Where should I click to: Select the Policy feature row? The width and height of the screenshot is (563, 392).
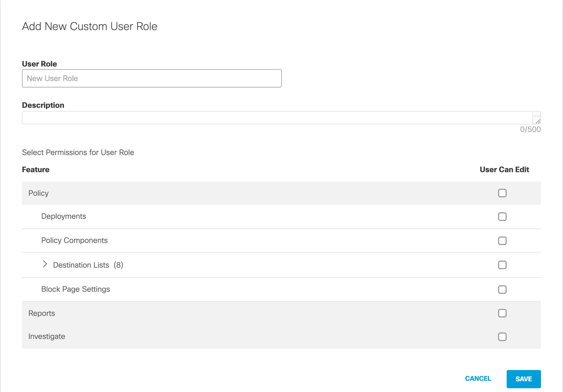39,193
